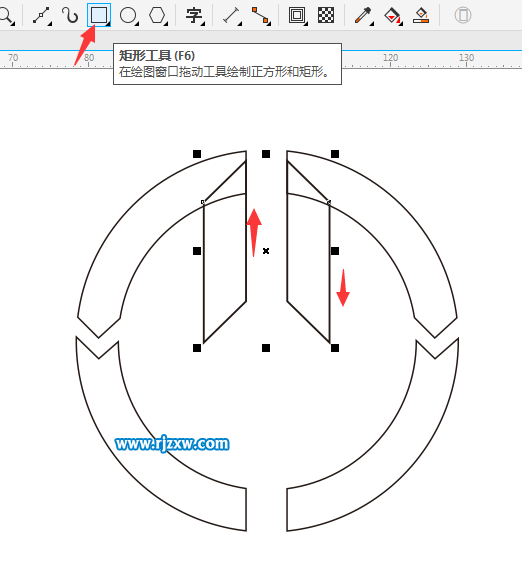Open flyout arrow of Eyedropper tool
This screenshot has width=522, height=563.
click(x=372, y=24)
